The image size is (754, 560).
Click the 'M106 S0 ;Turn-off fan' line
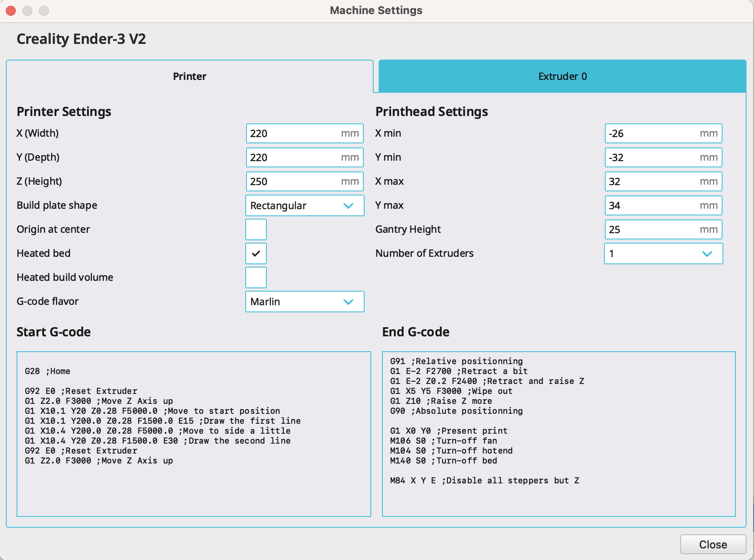443,441
